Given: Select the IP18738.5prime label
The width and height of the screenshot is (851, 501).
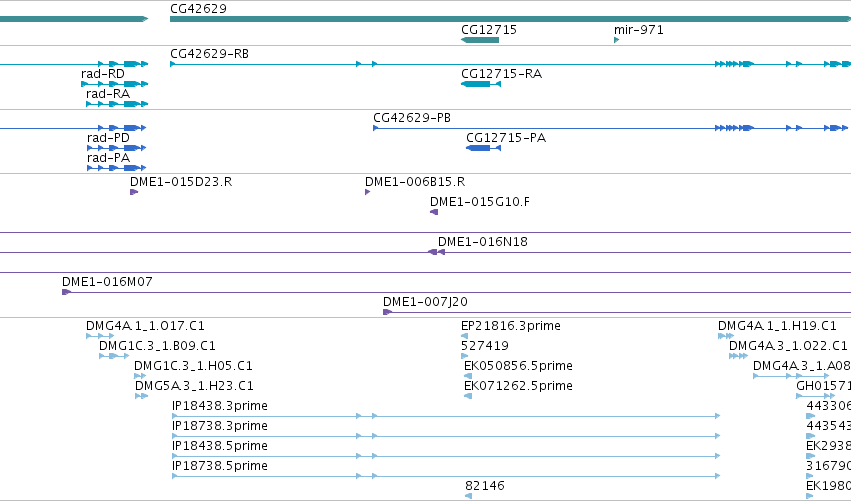Looking at the screenshot, I should tap(220, 466).
